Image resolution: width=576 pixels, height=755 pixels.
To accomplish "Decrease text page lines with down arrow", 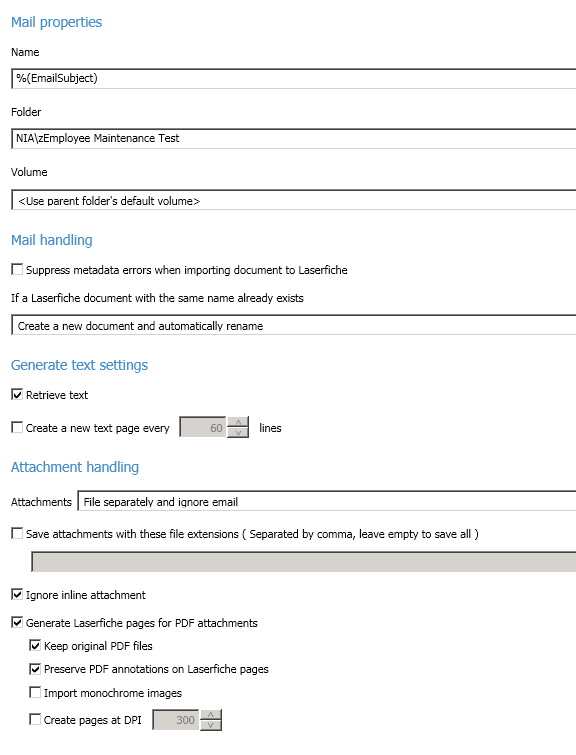I will (238, 432).
